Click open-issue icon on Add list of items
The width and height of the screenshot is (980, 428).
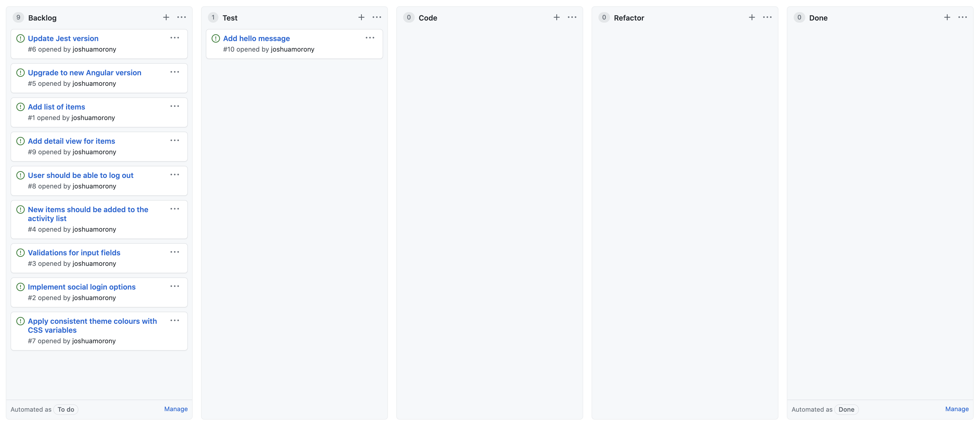[21, 107]
